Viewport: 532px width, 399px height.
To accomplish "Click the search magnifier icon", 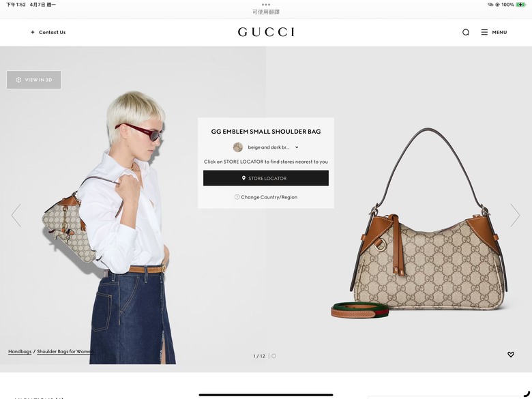I will 465,32.
